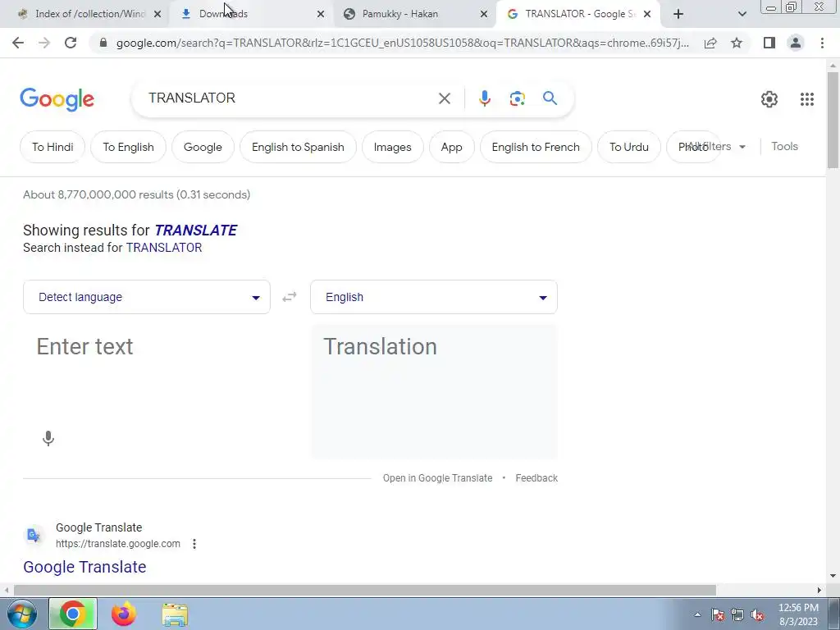Screen dimensions: 840x630
Task: Click the network tray icon
Action: pos(737,614)
